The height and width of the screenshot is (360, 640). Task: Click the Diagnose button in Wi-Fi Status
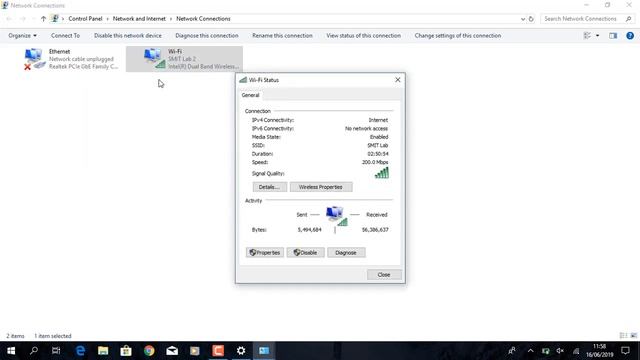pos(346,253)
